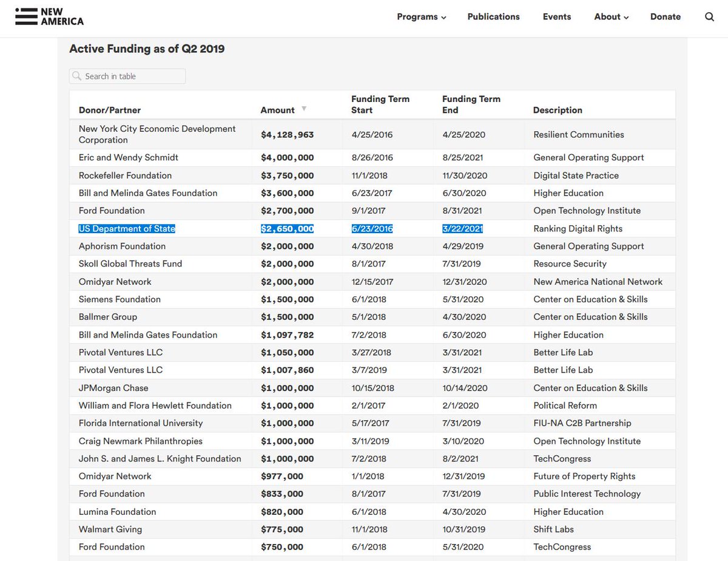
Task: Sort by Amount column header
Action: pyautogui.click(x=277, y=110)
